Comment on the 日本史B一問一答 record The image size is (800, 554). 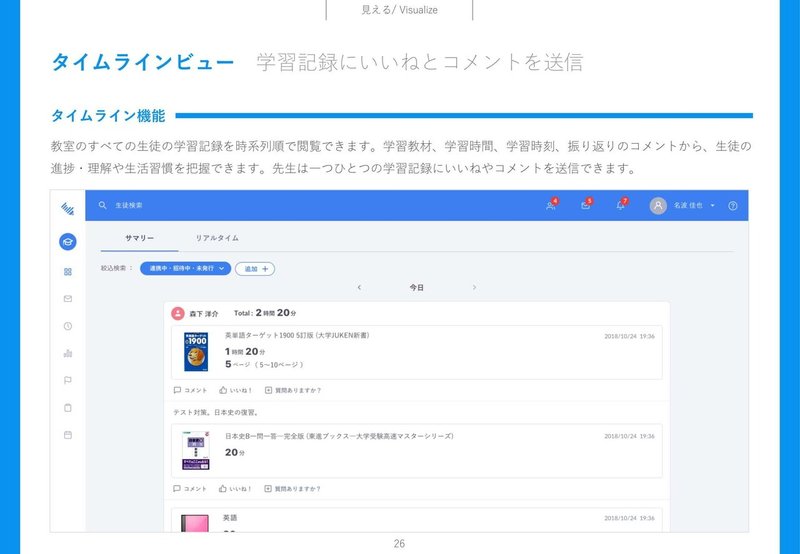[190, 489]
